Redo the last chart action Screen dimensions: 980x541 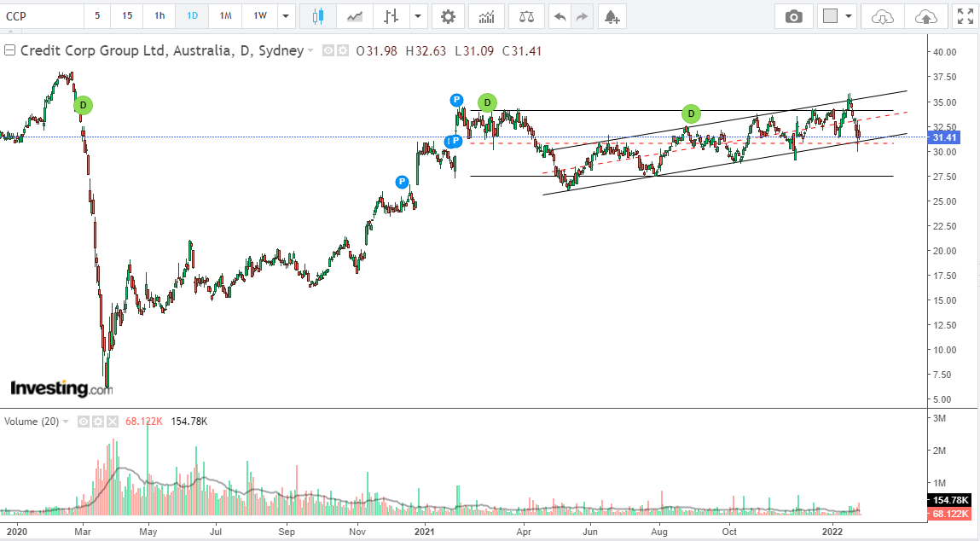click(582, 17)
